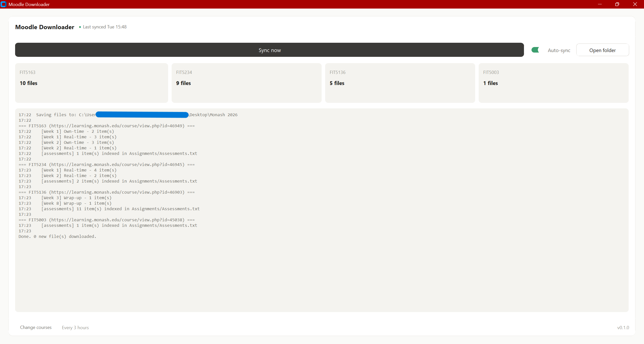
Task: Toggle the Auto-sync switch
Action: (x=535, y=50)
